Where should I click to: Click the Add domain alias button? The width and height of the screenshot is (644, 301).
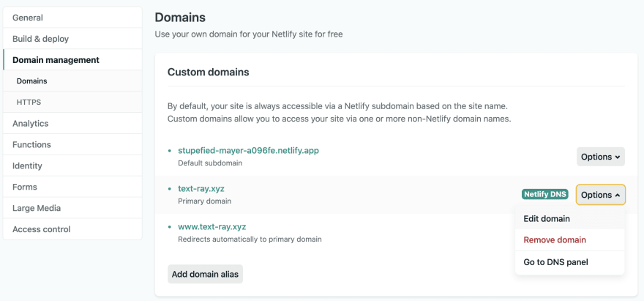click(x=205, y=275)
